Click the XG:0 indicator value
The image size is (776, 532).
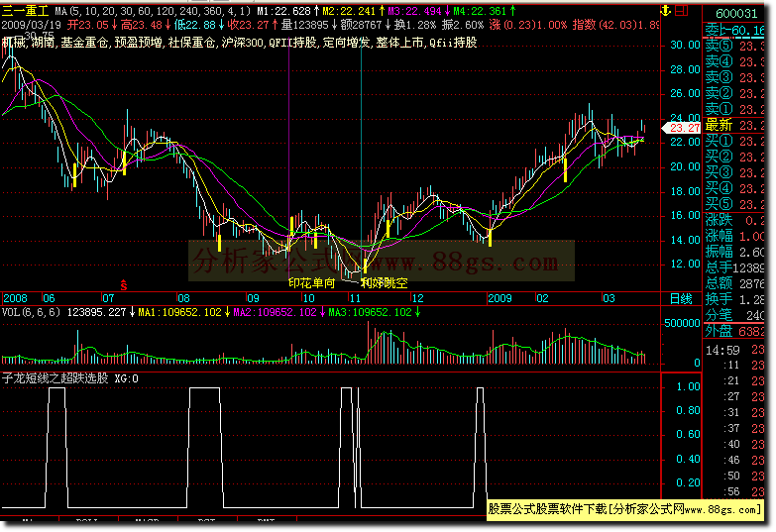tap(127, 378)
